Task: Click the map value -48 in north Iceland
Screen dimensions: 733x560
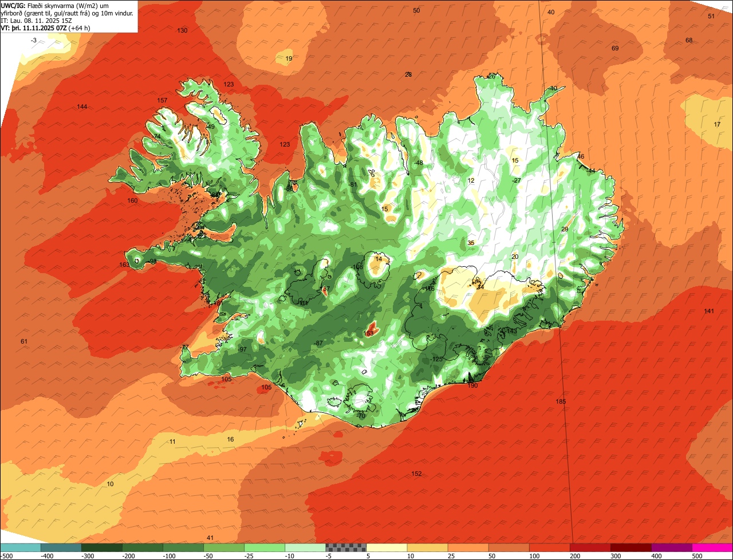Action: 419,163
